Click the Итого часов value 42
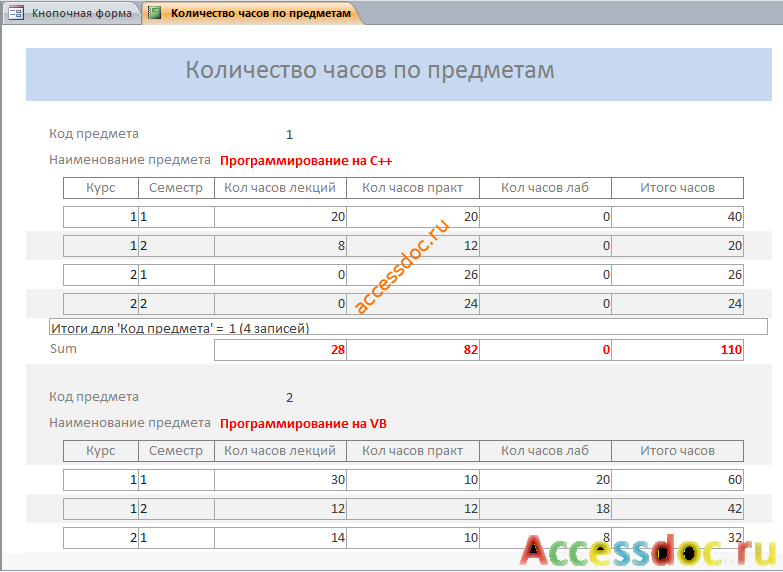 [678, 509]
